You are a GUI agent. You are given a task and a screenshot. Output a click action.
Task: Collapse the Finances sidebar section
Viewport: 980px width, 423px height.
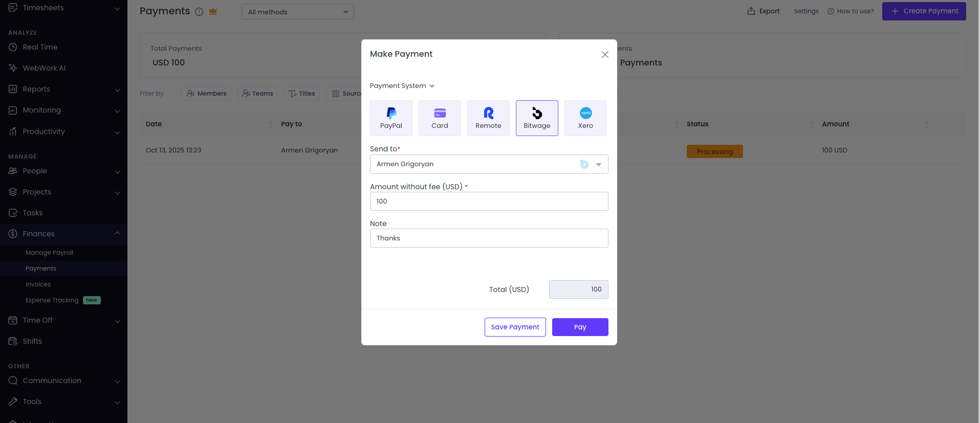coord(117,234)
